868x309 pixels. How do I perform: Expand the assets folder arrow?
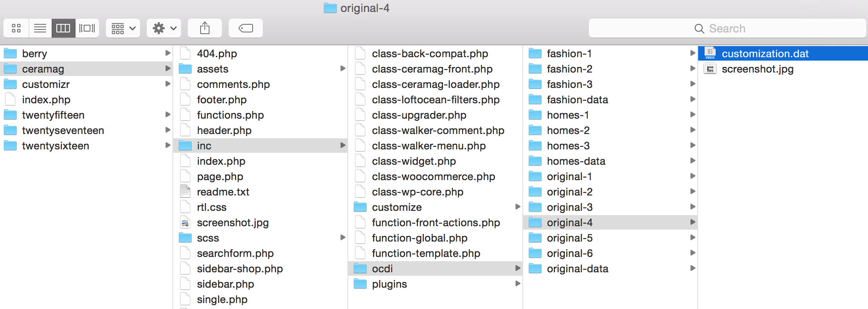pos(343,68)
